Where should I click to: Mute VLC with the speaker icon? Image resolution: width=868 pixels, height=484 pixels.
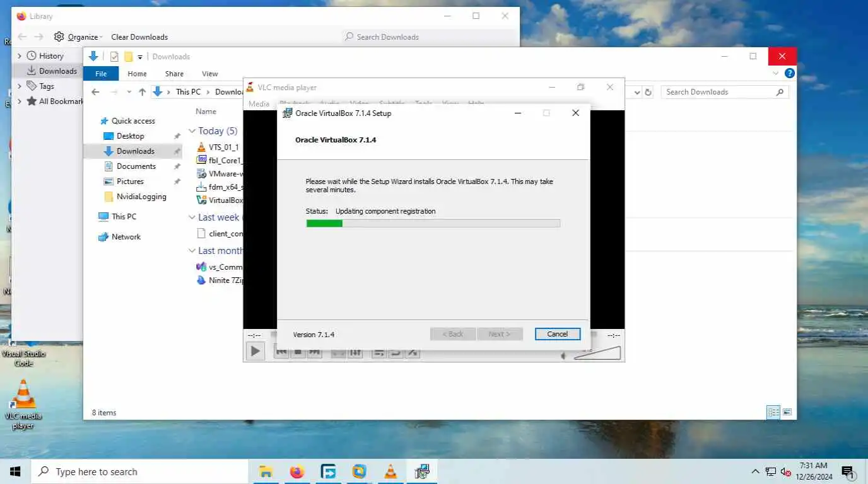[564, 356]
